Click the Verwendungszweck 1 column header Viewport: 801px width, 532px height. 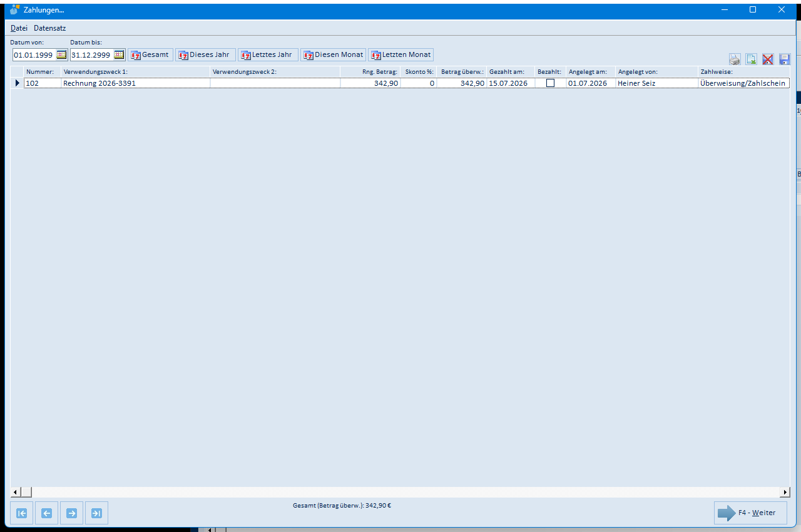pyautogui.click(x=135, y=72)
